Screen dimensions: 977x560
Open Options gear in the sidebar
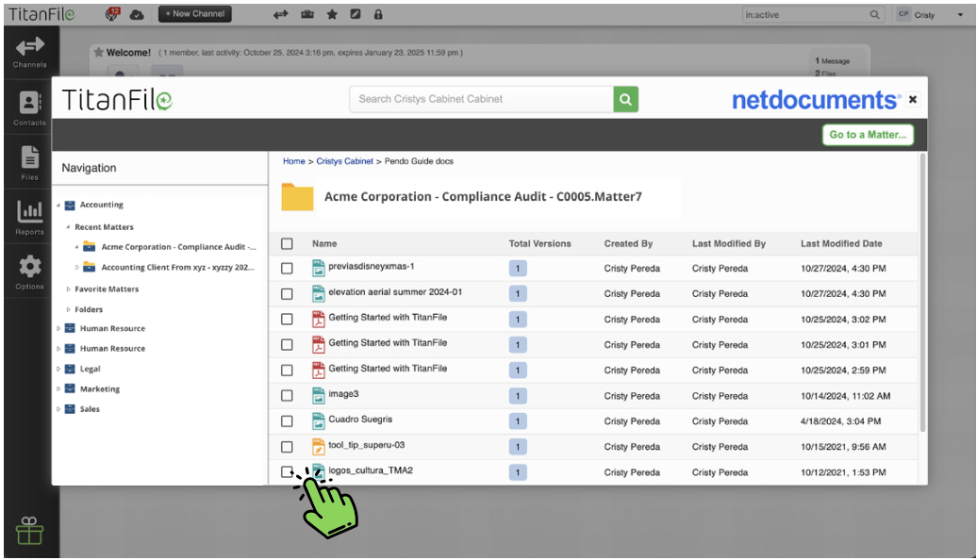tap(30, 272)
